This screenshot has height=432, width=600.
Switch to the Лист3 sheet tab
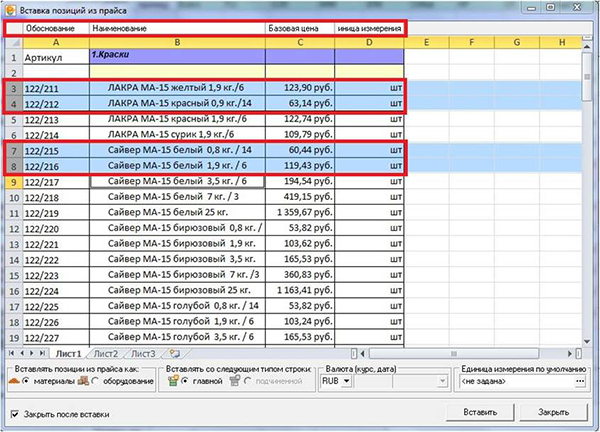tap(143, 354)
